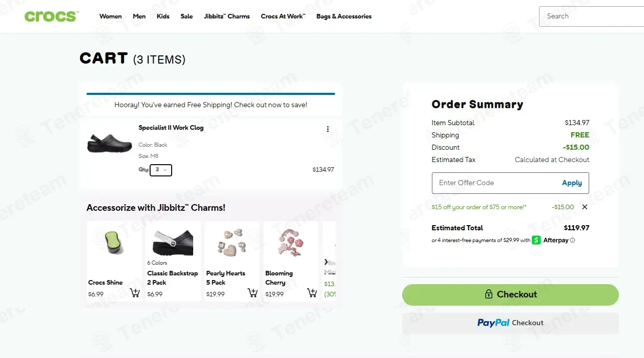Open the Jibbitz Charms menu
Screen dimensions: 644x358
pyautogui.click(x=227, y=16)
